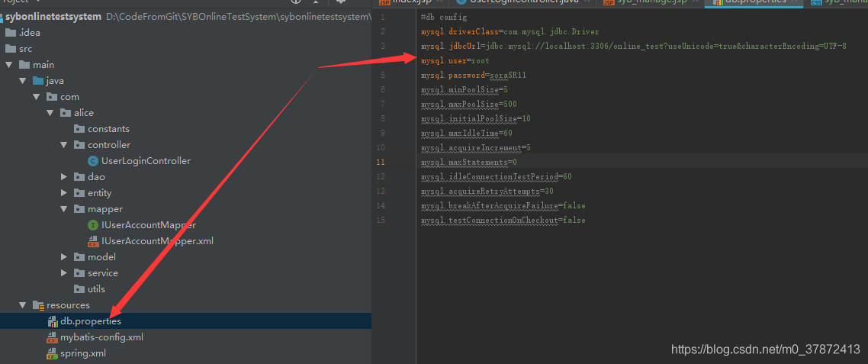
Task: Click the '#db config' comment line
Action: coord(444,18)
